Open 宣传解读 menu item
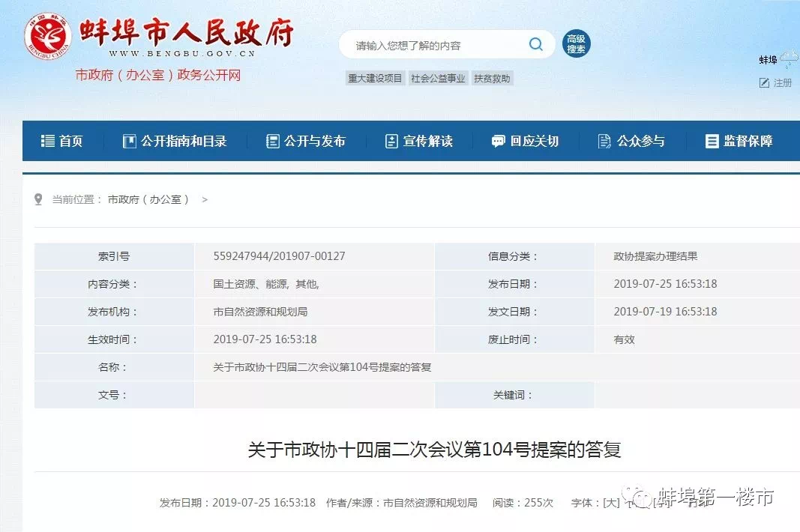Image resolution: width=800 pixels, height=532 pixels. [428, 141]
